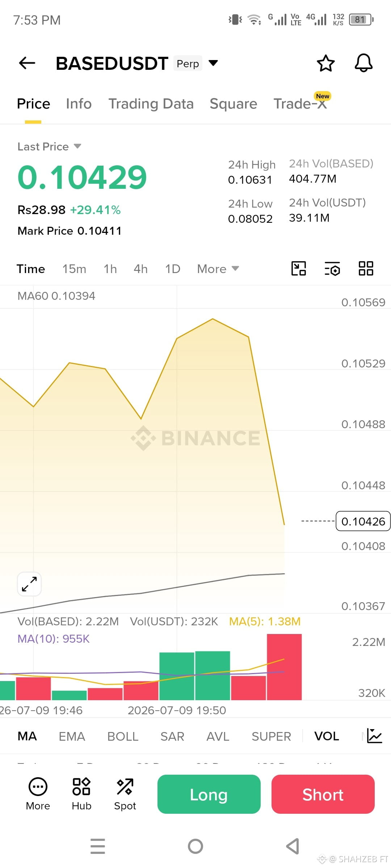Expand chart to fullscreen
Screen dimensions: 391x868
(x=29, y=584)
